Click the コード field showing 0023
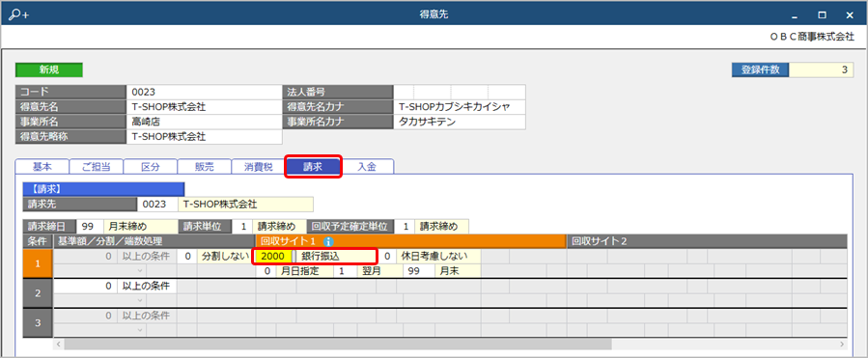The height and width of the screenshot is (358, 868). [205, 92]
